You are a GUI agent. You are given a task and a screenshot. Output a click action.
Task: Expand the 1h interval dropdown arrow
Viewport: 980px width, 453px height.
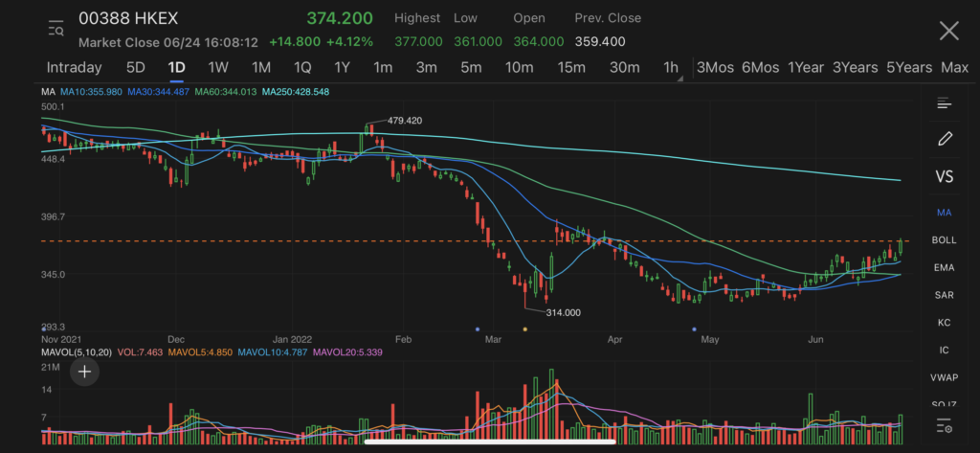tap(680, 79)
